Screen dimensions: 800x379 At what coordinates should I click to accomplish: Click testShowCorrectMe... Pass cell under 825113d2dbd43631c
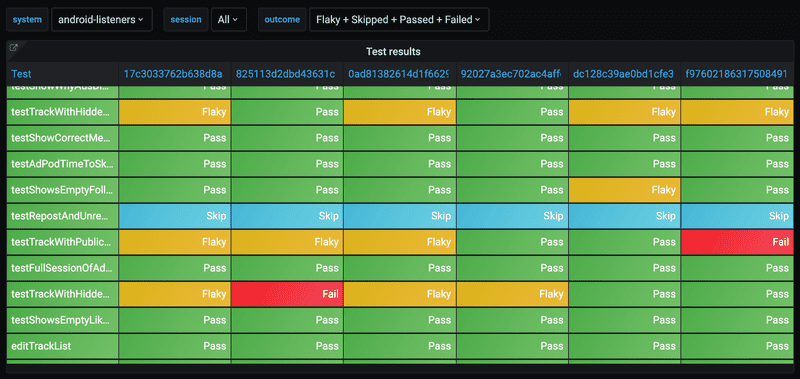pyautogui.click(x=287, y=138)
